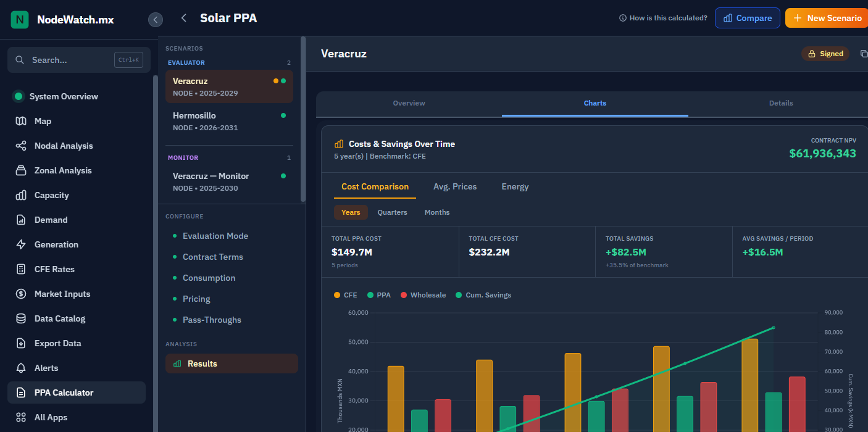The width and height of the screenshot is (868, 432).
Task: Select the Veracruz evaluator scenario
Action: pos(229,86)
